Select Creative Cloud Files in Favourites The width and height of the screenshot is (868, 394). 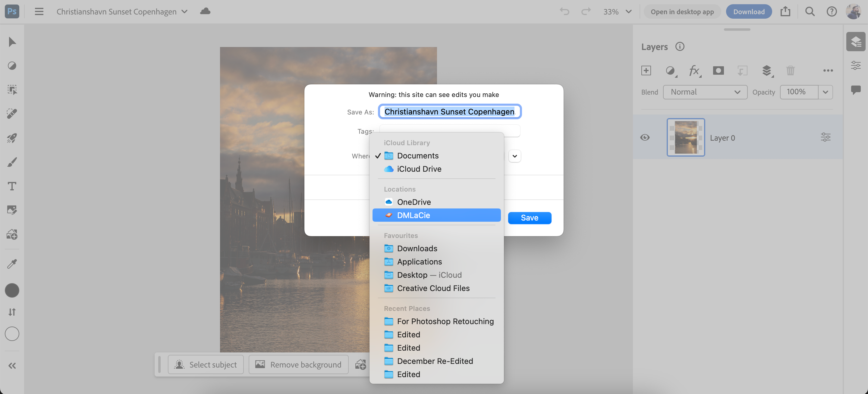[x=433, y=288]
